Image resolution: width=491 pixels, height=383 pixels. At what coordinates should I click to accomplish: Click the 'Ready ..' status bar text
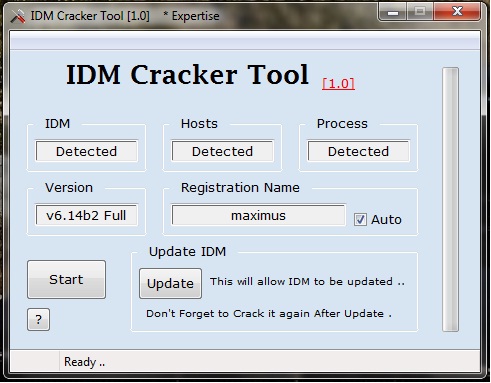coord(84,362)
